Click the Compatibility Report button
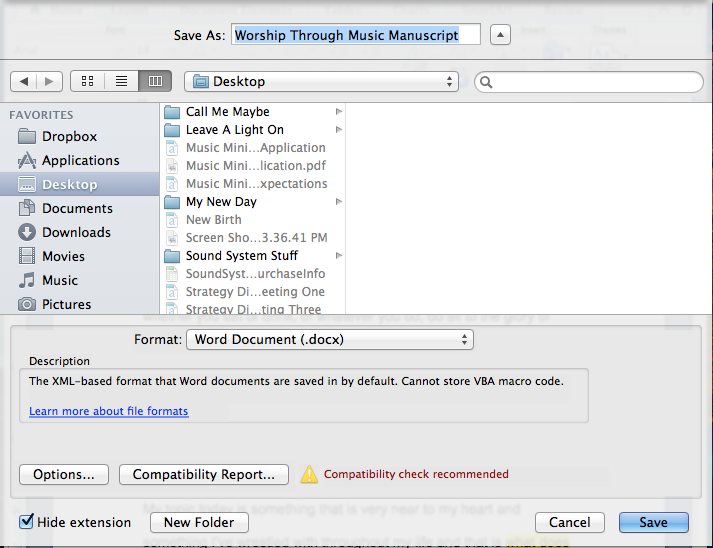713x548 pixels. tap(204, 474)
